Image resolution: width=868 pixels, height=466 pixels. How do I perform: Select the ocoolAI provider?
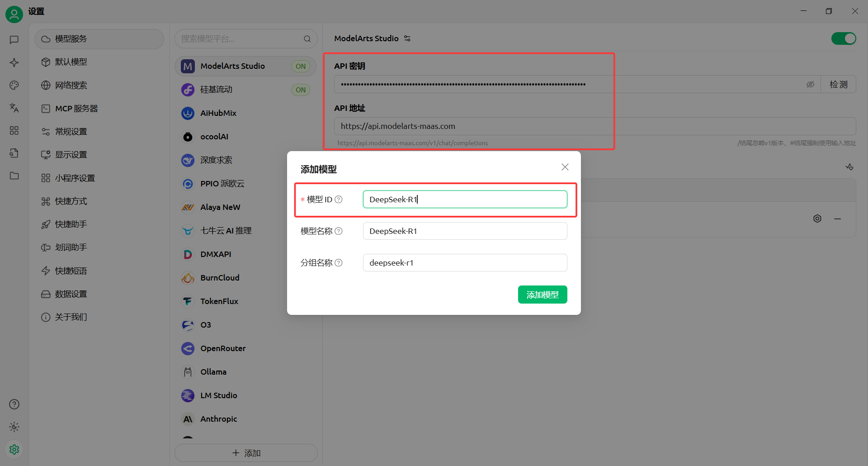[245, 137]
